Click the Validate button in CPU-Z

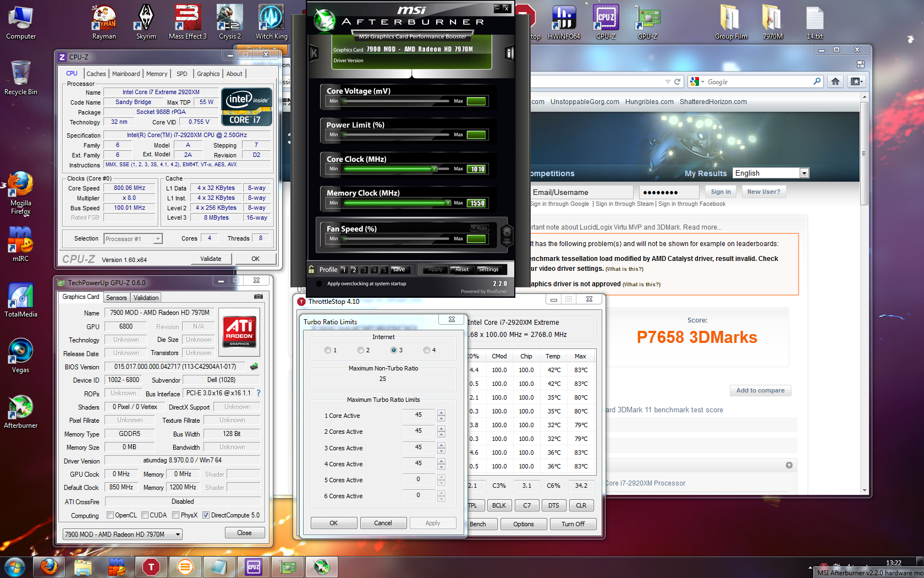[x=211, y=259]
